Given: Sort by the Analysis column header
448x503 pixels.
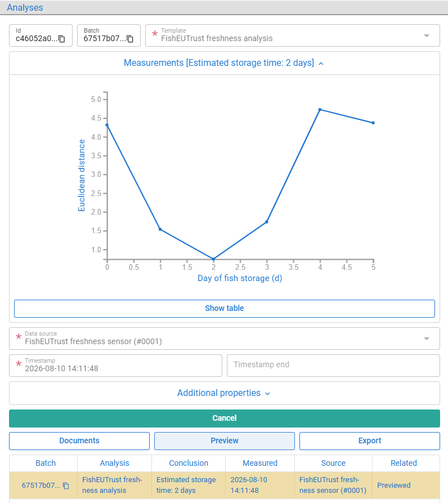Looking at the screenshot, I should pyautogui.click(x=114, y=463).
